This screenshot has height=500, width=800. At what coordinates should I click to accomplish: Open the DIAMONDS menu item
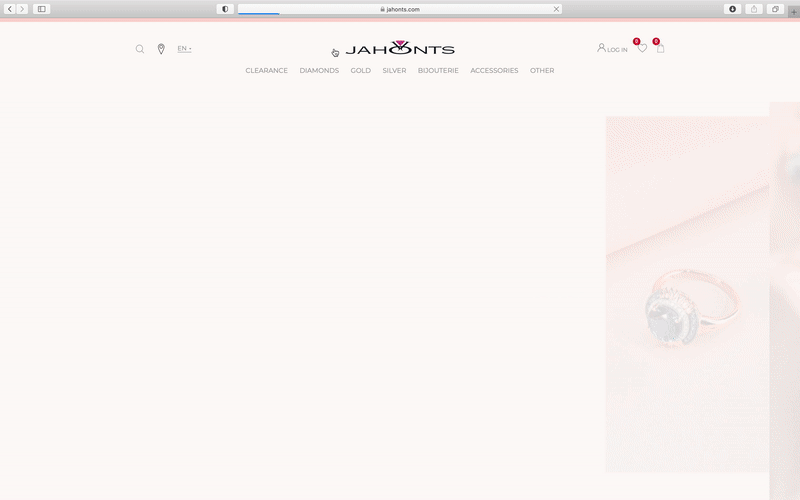[x=319, y=70]
